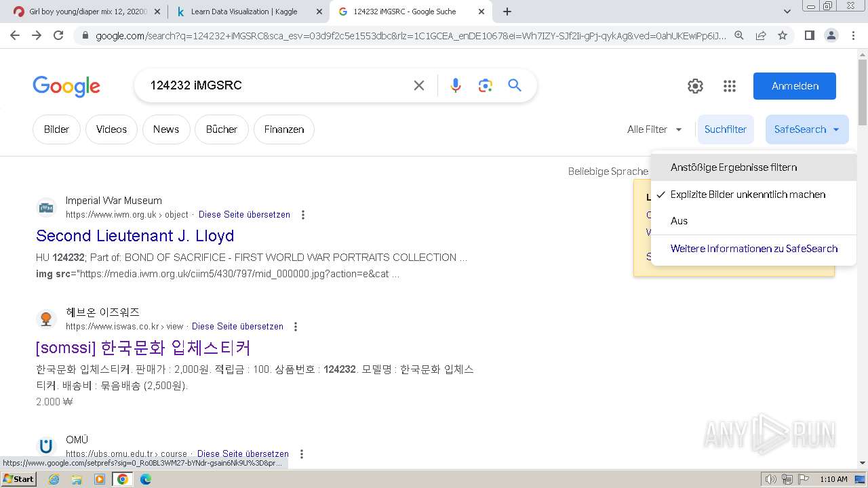Open Chrome profile avatar
The height and width of the screenshot is (488, 868).
[831, 35]
